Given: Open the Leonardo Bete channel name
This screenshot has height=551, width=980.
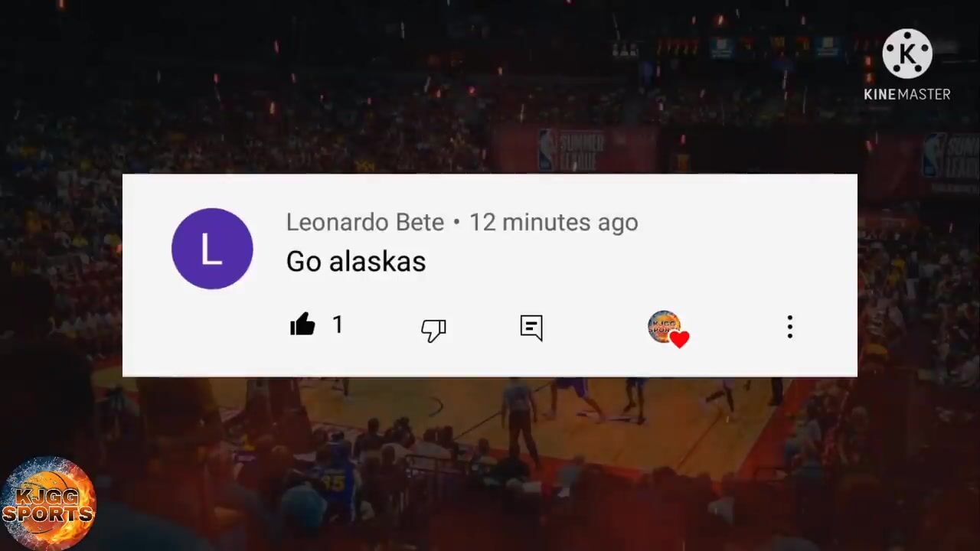Looking at the screenshot, I should (365, 222).
